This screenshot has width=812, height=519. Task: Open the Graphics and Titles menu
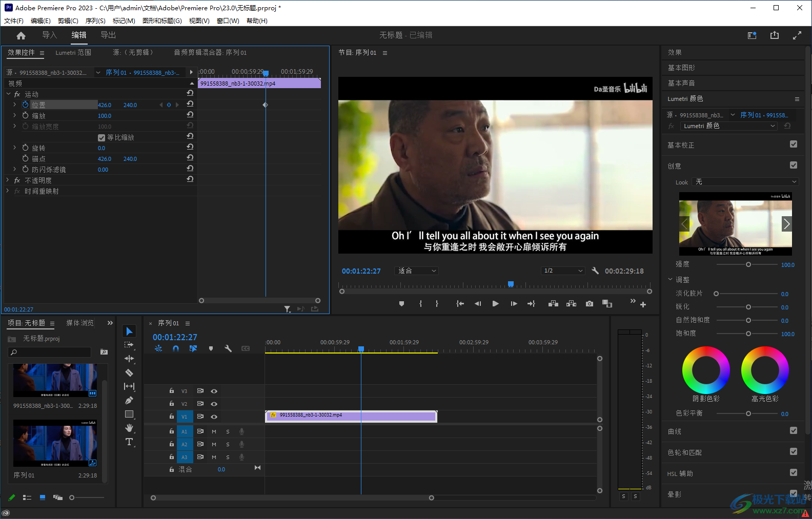click(x=162, y=21)
